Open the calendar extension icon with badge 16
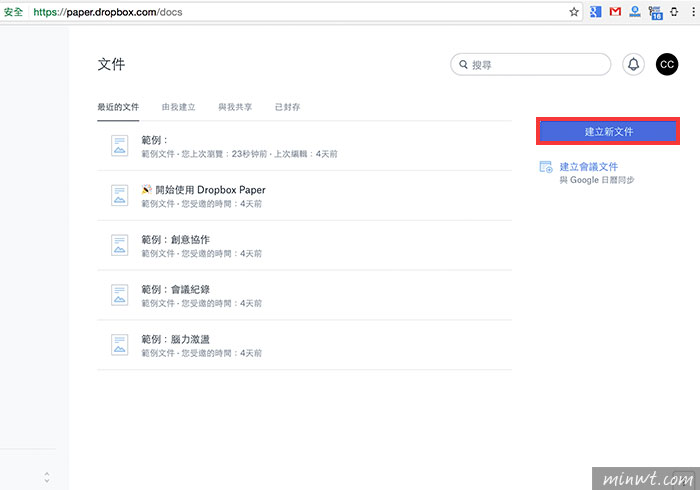 pyautogui.click(x=655, y=12)
